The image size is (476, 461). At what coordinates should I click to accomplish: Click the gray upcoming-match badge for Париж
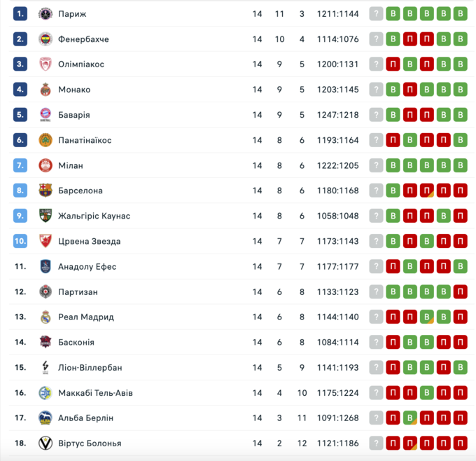pos(377,13)
